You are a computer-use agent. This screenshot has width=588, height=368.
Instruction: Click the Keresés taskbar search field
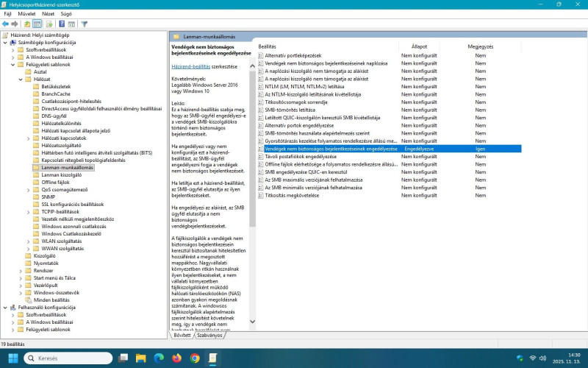[68, 358]
